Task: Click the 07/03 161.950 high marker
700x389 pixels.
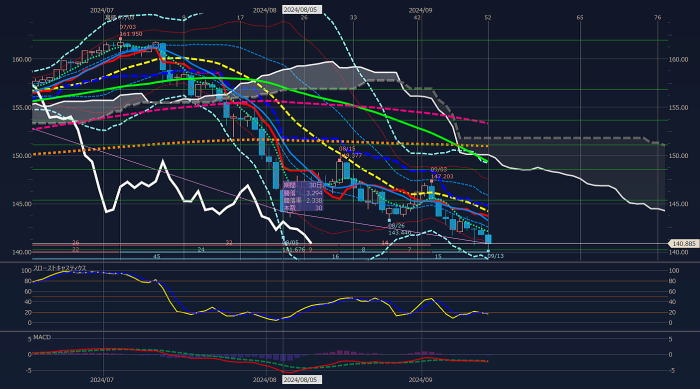Action: point(130,31)
